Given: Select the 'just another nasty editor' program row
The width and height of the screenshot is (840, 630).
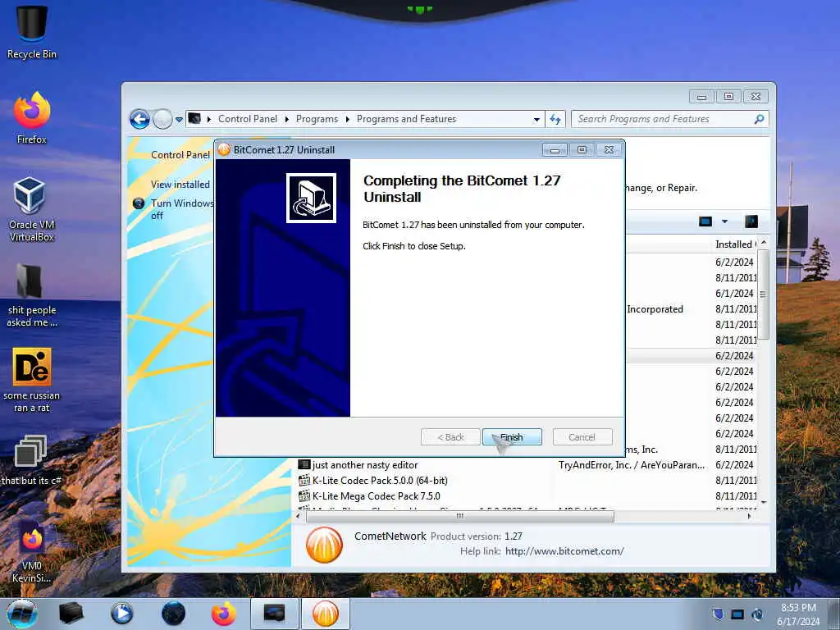Looking at the screenshot, I should pos(526,465).
